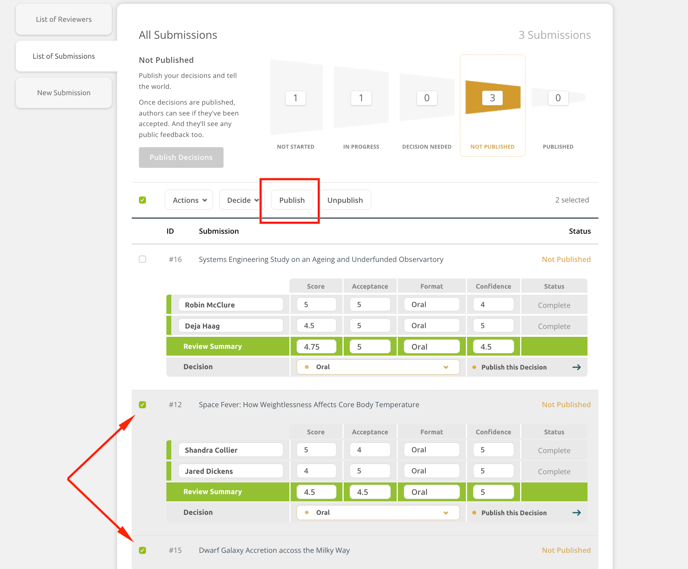The height and width of the screenshot is (569, 688).
Task: Select the Not Published funnel stage
Action: pos(492,99)
